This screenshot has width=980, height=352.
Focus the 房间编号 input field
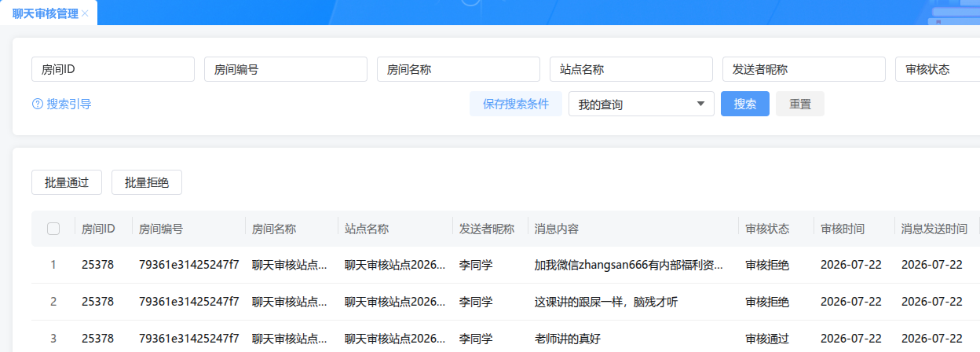[286, 69]
